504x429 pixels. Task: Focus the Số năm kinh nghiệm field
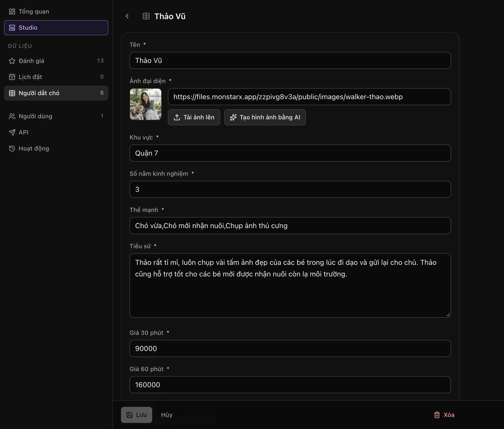[x=290, y=189]
